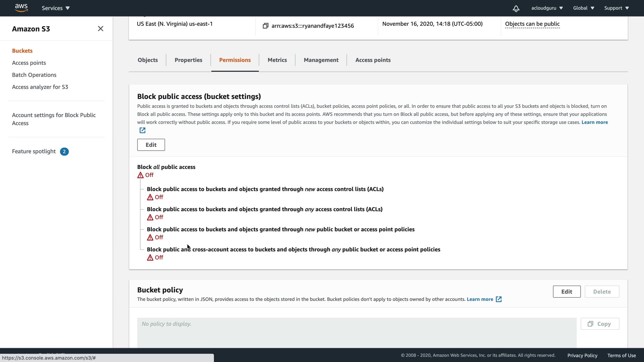Copy the bucket ARN via copy icon
644x362 pixels.
coord(265,26)
